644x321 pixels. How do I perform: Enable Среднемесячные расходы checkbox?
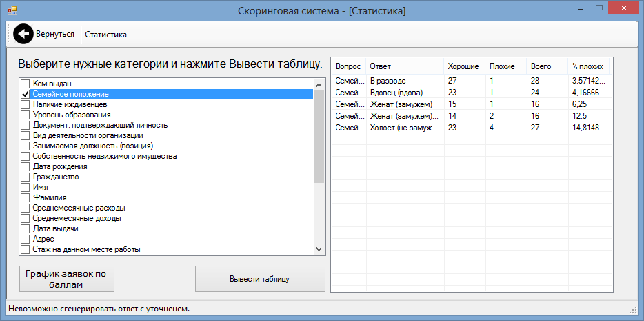click(x=26, y=208)
